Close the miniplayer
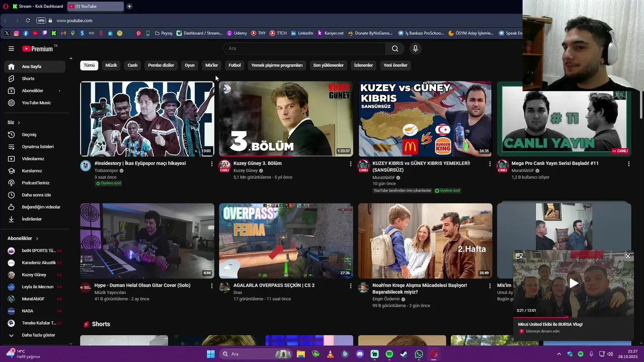Viewport: 644px width, 362px height. click(627, 256)
